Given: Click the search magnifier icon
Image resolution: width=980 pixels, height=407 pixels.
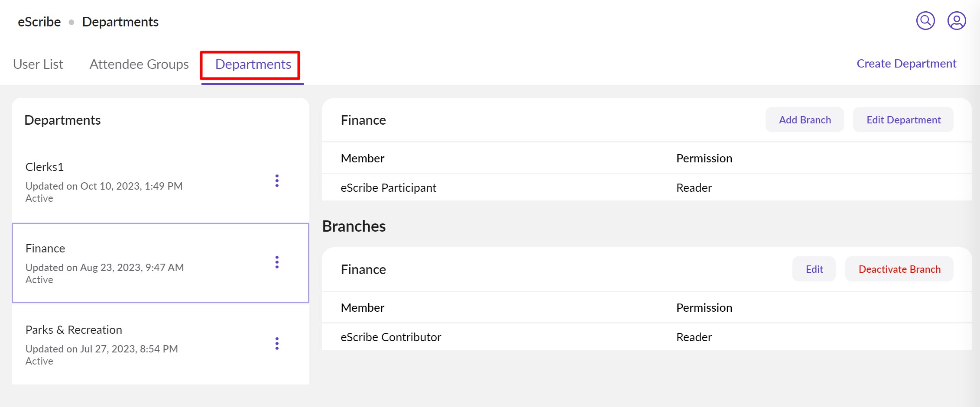Looking at the screenshot, I should (x=925, y=21).
